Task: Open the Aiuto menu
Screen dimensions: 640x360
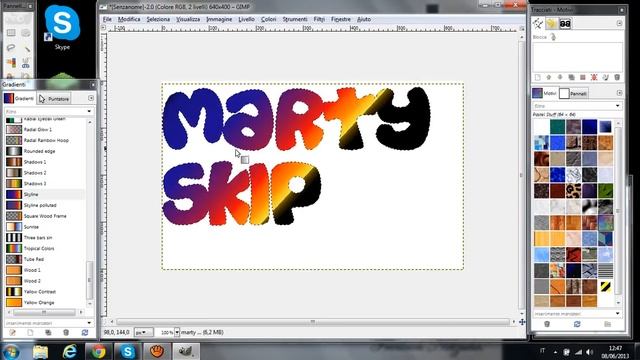Action: [x=364, y=19]
